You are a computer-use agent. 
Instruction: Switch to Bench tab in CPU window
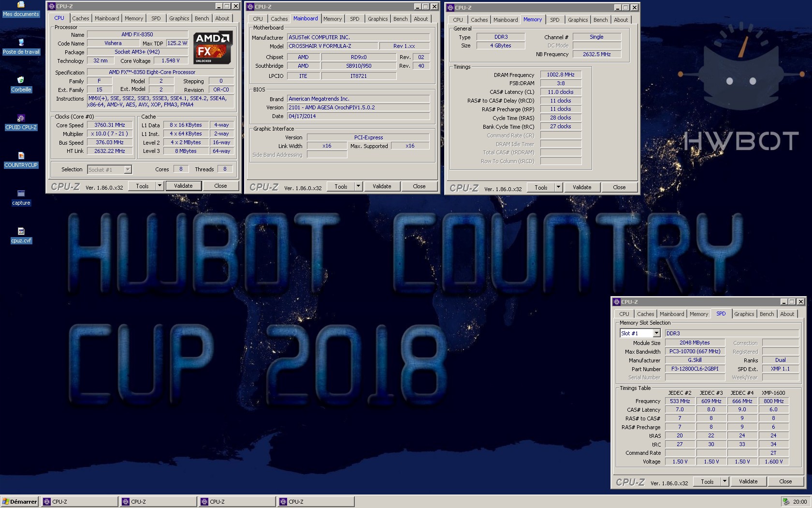click(202, 18)
